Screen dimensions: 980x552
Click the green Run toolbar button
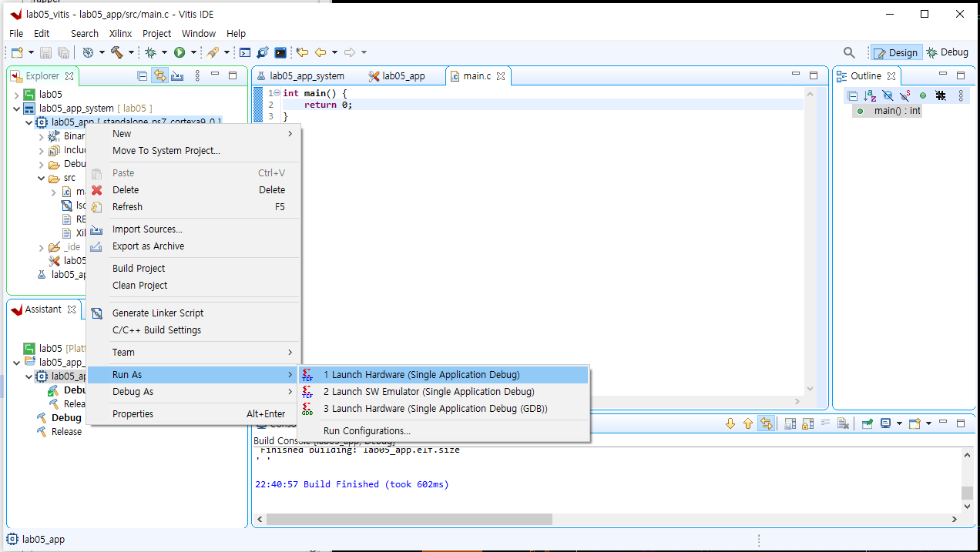coord(180,52)
